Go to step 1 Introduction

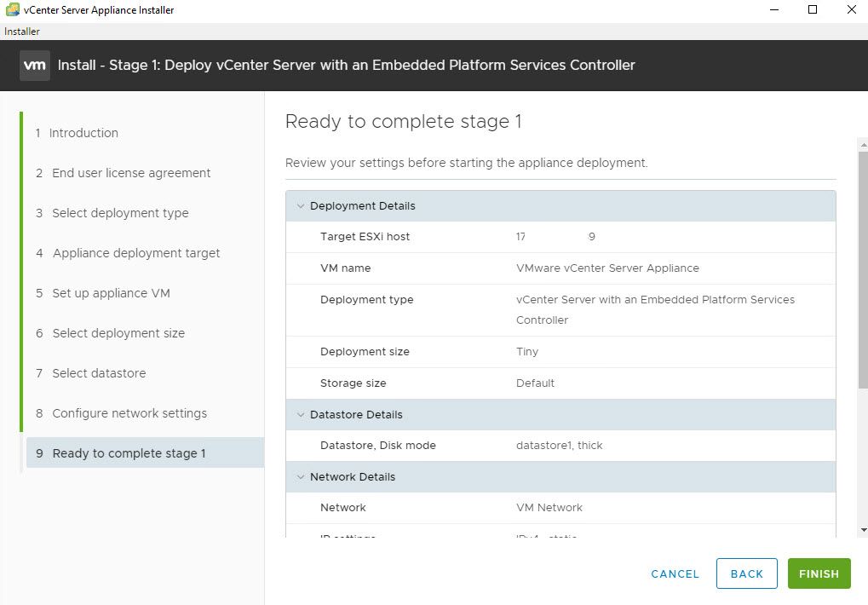coord(83,133)
